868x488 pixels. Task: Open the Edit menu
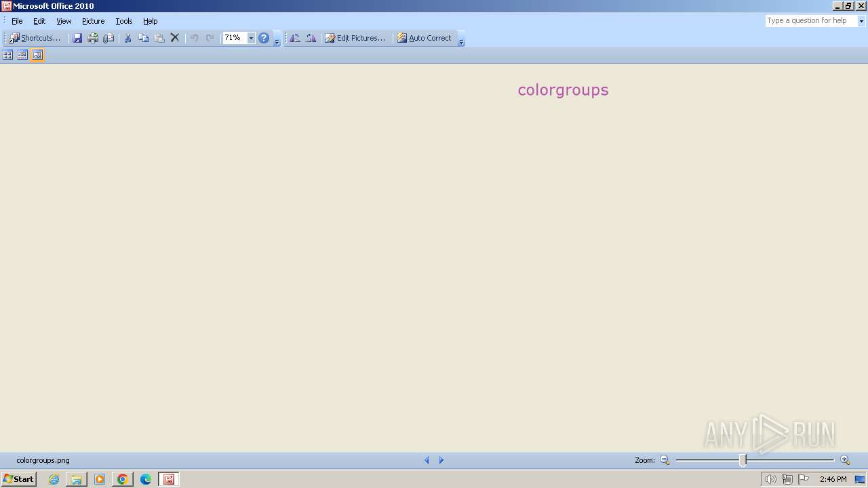pyautogui.click(x=39, y=21)
